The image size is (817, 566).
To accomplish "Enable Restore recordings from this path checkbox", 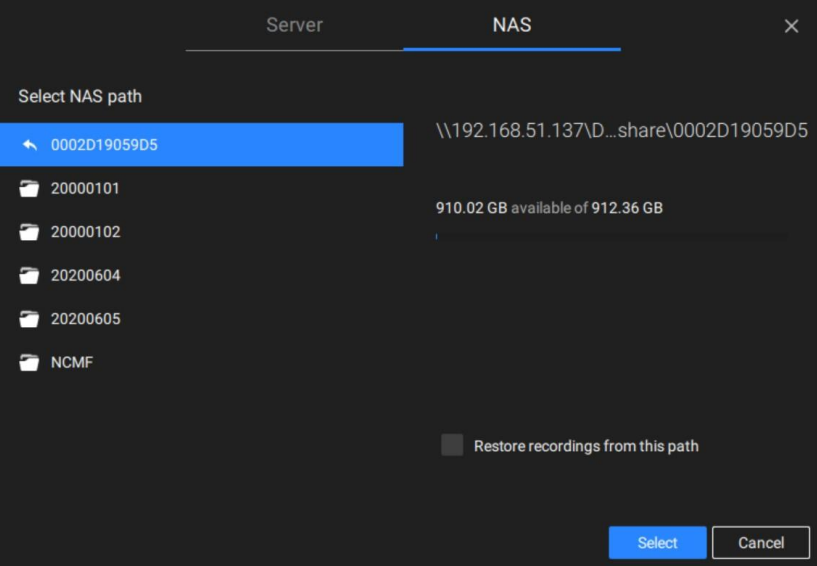I will [452, 445].
